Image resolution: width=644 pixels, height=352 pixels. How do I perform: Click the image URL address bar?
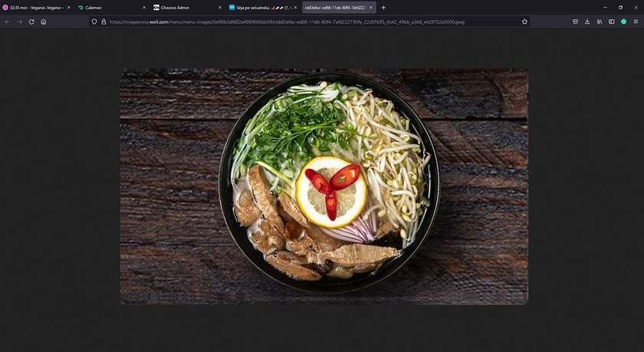[x=307, y=21]
